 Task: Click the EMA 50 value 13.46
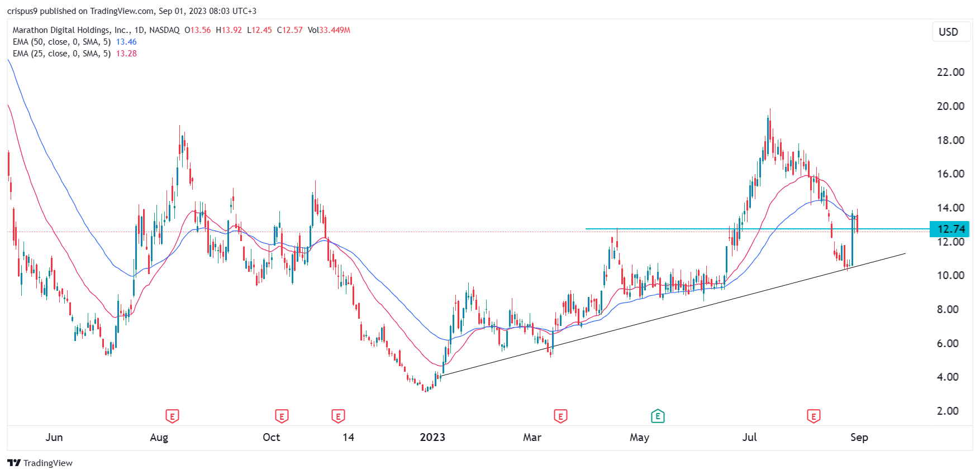(126, 42)
